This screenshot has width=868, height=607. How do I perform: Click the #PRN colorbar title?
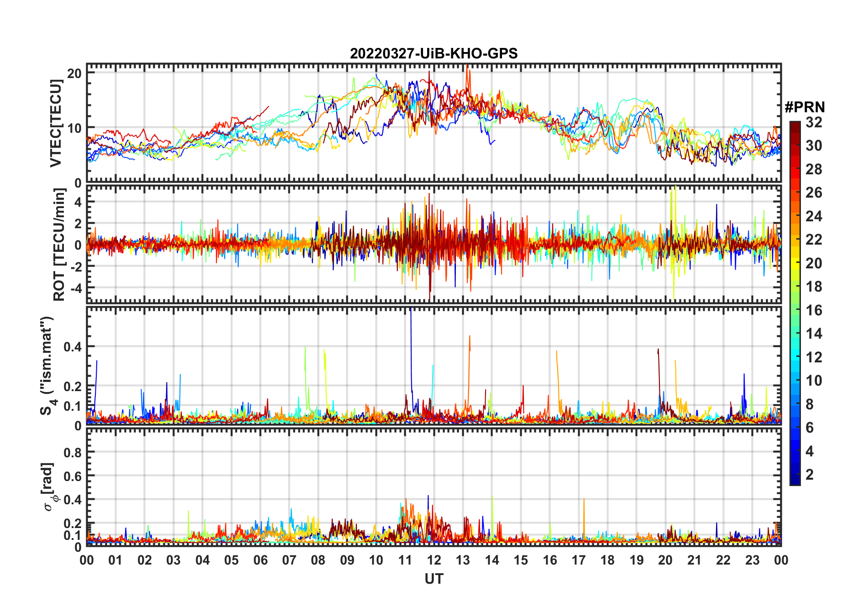click(805, 107)
